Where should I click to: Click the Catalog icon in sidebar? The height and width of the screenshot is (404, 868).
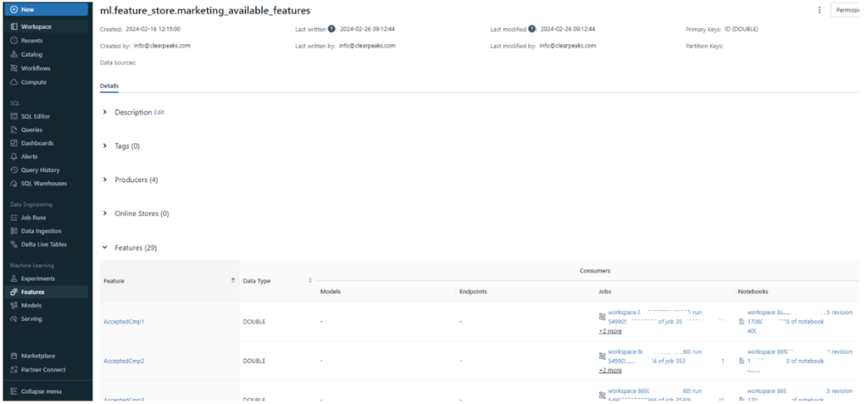coord(14,54)
